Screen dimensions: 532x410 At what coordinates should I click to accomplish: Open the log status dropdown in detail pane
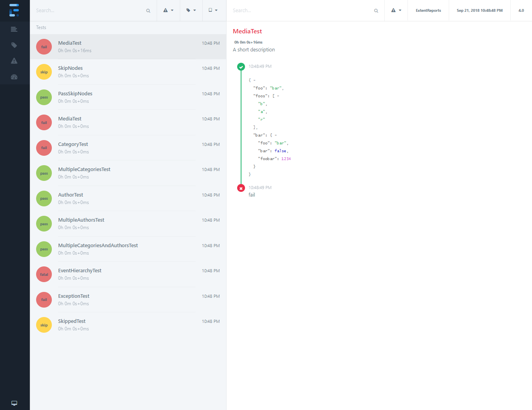point(396,10)
